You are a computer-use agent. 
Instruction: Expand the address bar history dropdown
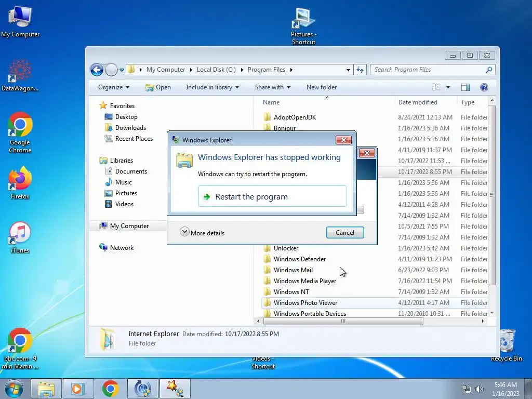(348, 70)
